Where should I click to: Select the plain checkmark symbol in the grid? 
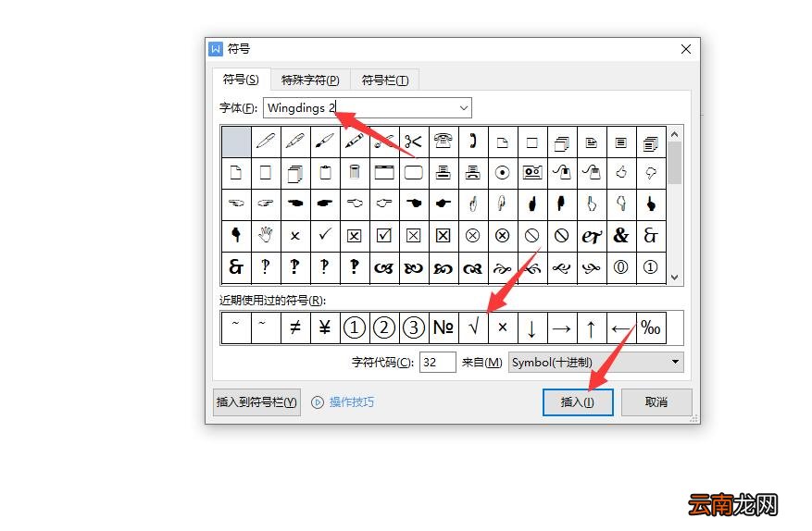tap(325, 236)
